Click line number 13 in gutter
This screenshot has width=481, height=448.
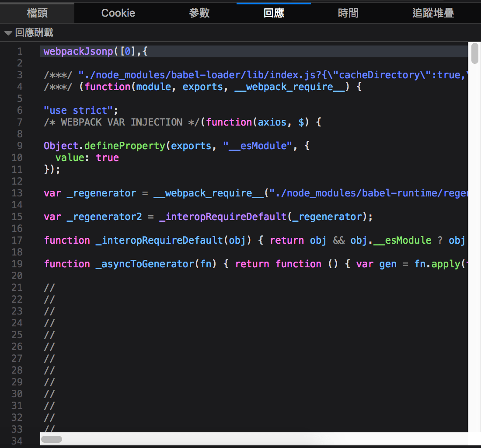click(x=17, y=193)
